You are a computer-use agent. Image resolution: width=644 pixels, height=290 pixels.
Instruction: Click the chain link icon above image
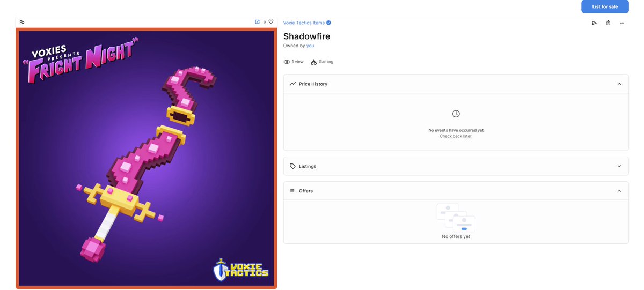pos(22,22)
